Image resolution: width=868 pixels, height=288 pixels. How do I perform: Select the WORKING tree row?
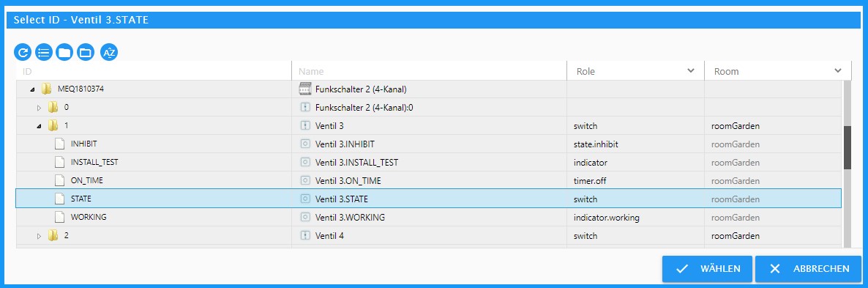pyautogui.click(x=428, y=217)
